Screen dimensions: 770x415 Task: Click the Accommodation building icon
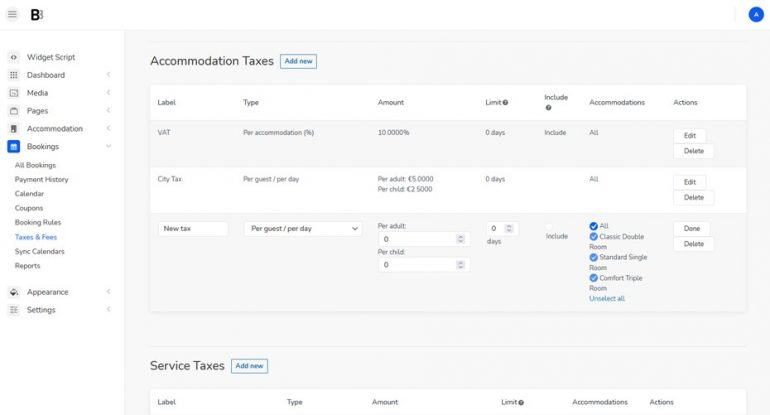tap(14, 129)
